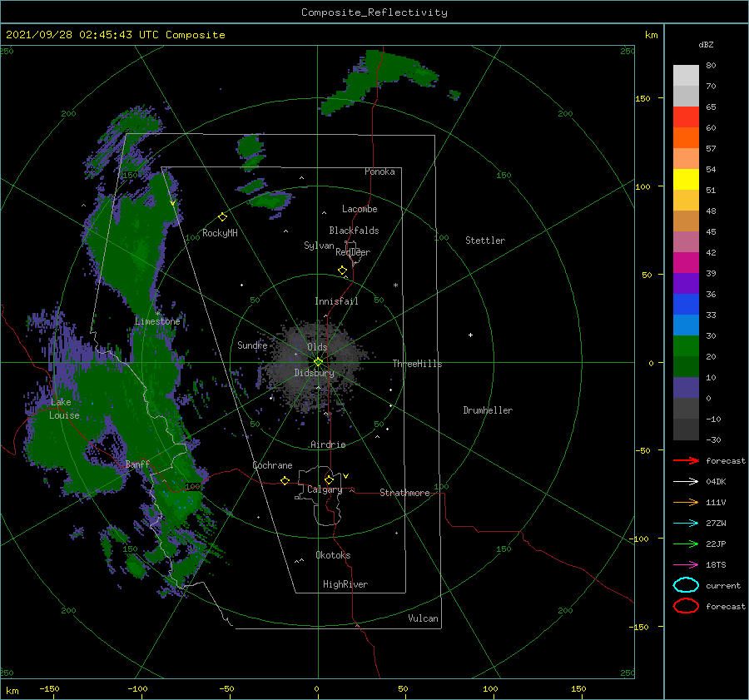Click the Vulcan town label
749x700 pixels.
click(x=423, y=618)
